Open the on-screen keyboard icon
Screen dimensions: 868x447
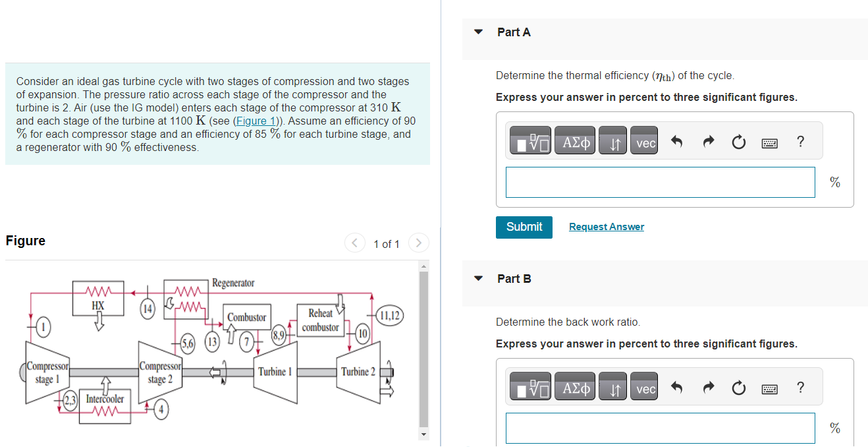click(x=769, y=142)
